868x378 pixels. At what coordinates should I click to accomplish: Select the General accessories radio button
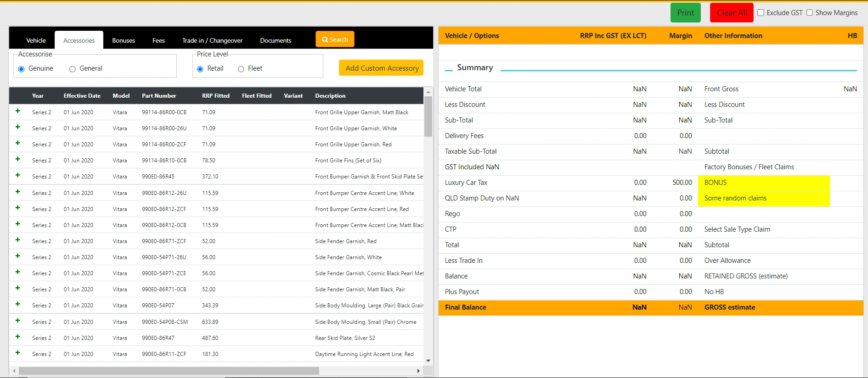[72, 69]
